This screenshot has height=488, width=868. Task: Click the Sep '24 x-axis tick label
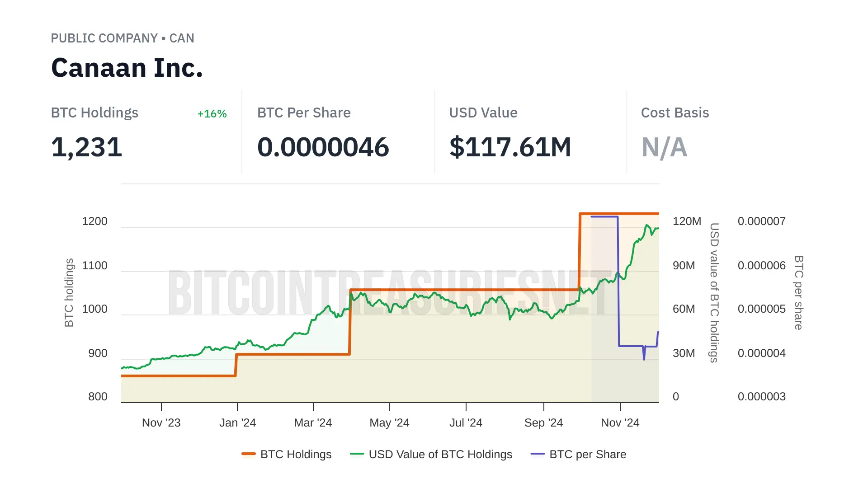pos(543,422)
